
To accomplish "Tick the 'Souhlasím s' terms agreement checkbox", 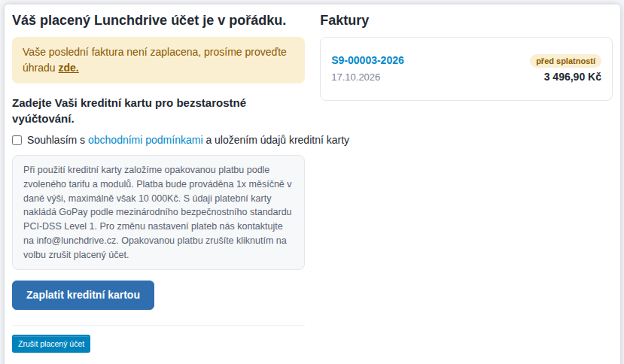I will point(17,141).
